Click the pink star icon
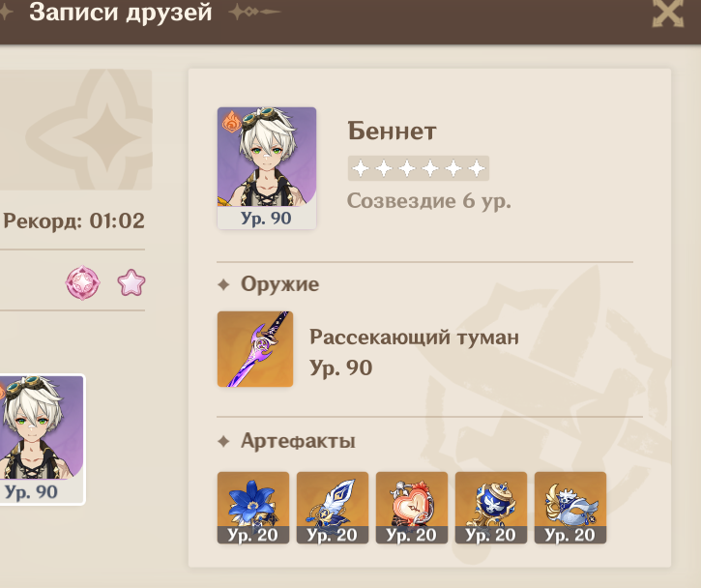The image size is (701, 588). 131,282
